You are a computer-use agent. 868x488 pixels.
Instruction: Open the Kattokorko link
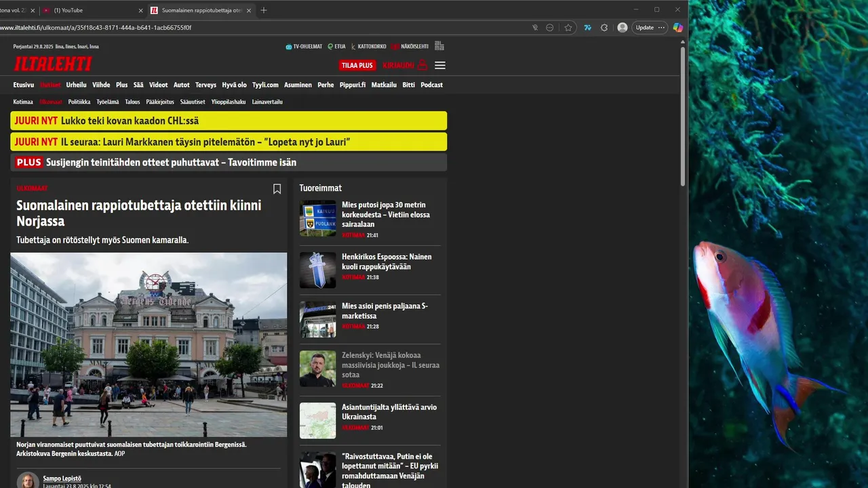coord(369,47)
